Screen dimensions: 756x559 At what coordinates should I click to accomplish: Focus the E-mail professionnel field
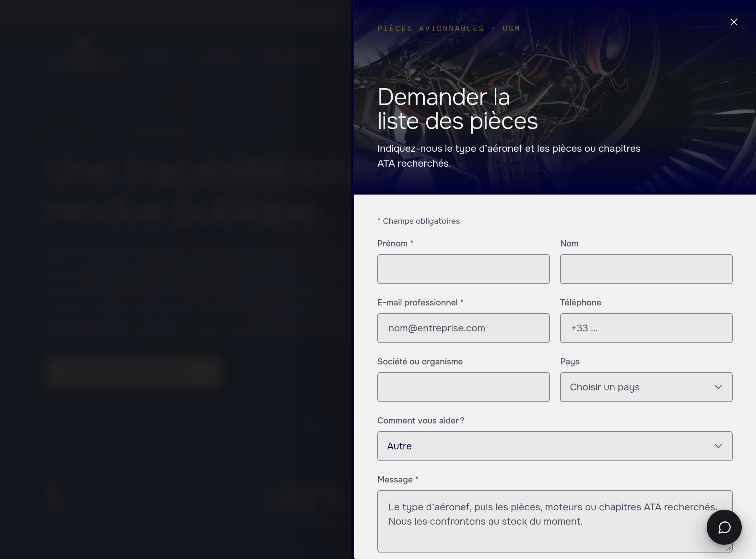(x=463, y=328)
